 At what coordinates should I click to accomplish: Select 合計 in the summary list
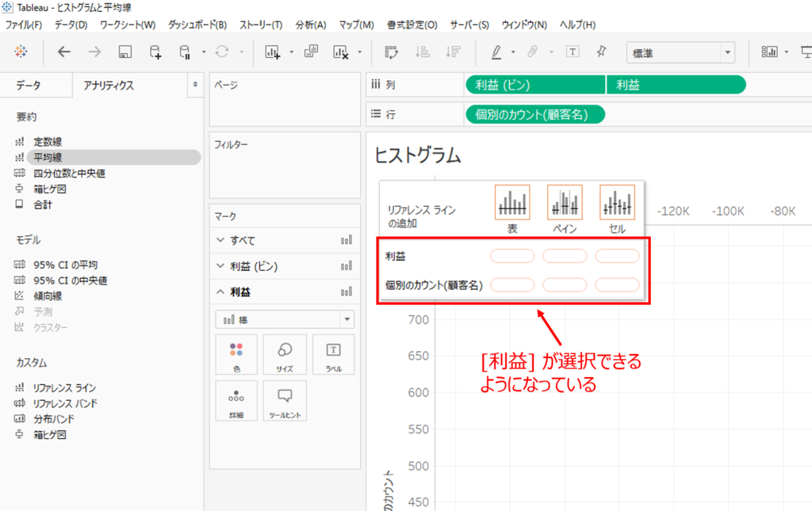click(43, 205)
